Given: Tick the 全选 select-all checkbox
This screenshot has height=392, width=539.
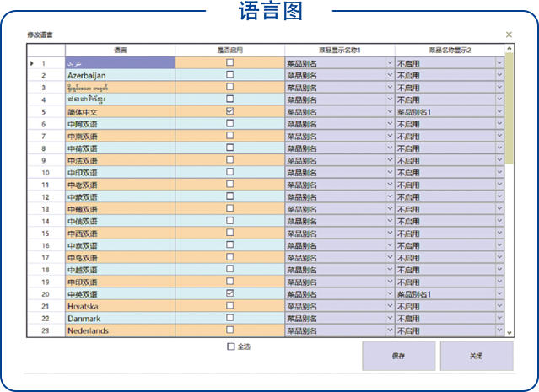Looking at the screenshot, I should [230, 346].
